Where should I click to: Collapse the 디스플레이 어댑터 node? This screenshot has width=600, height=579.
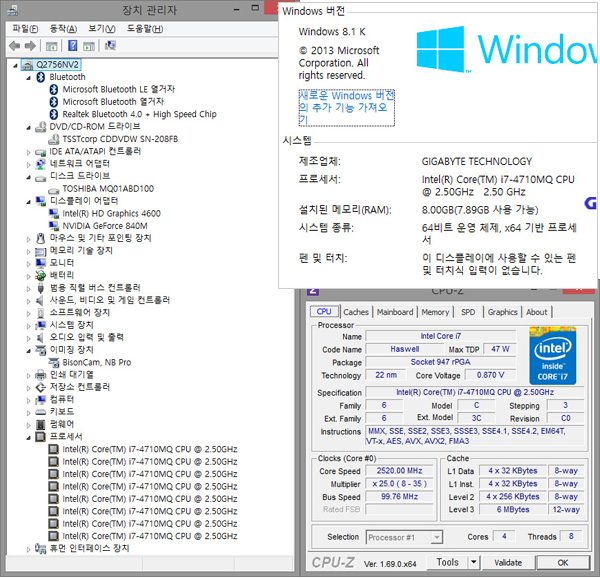coord(29,202)
